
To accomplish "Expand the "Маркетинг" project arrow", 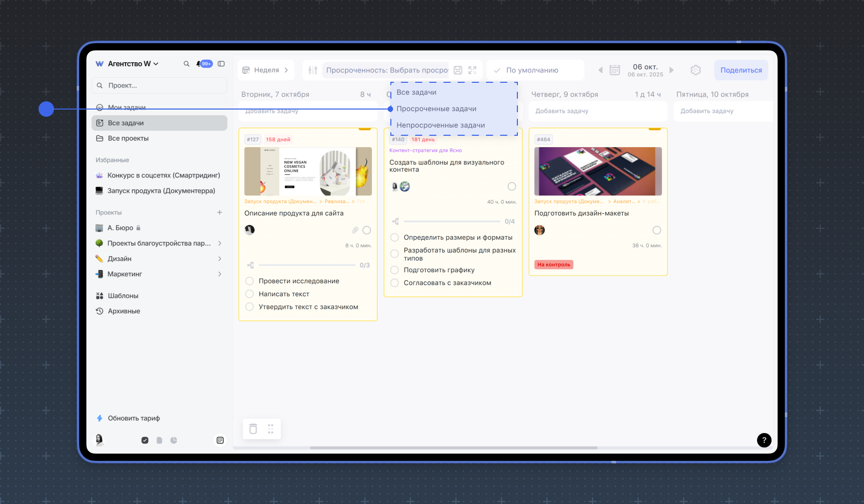I will [x=220, y=274].
